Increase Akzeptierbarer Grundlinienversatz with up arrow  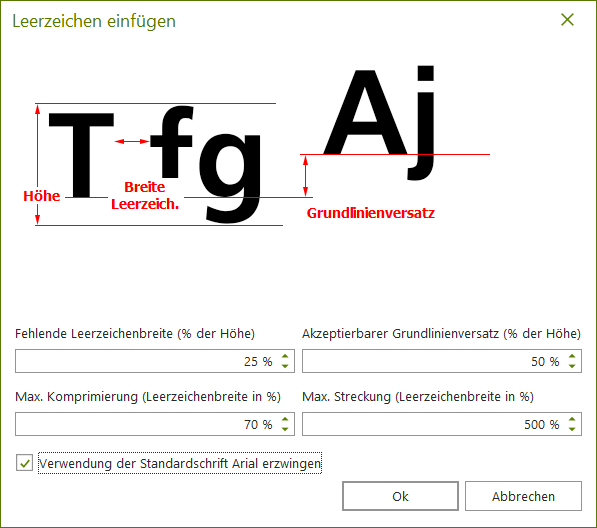(x=572, y=356)
